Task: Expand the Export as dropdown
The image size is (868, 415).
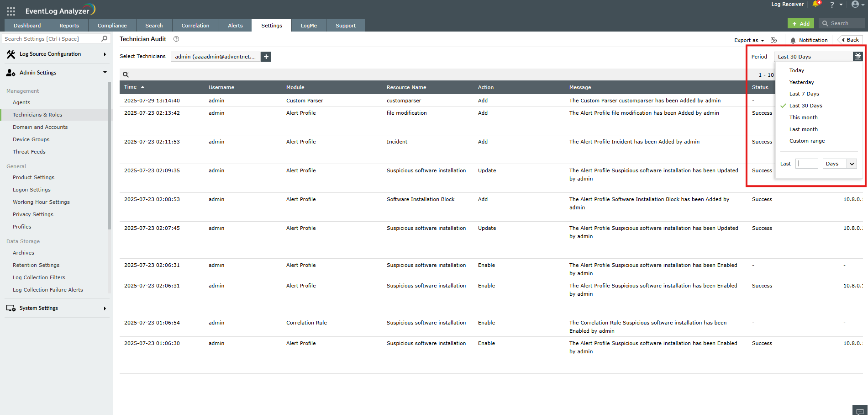Action: [749, 40]
